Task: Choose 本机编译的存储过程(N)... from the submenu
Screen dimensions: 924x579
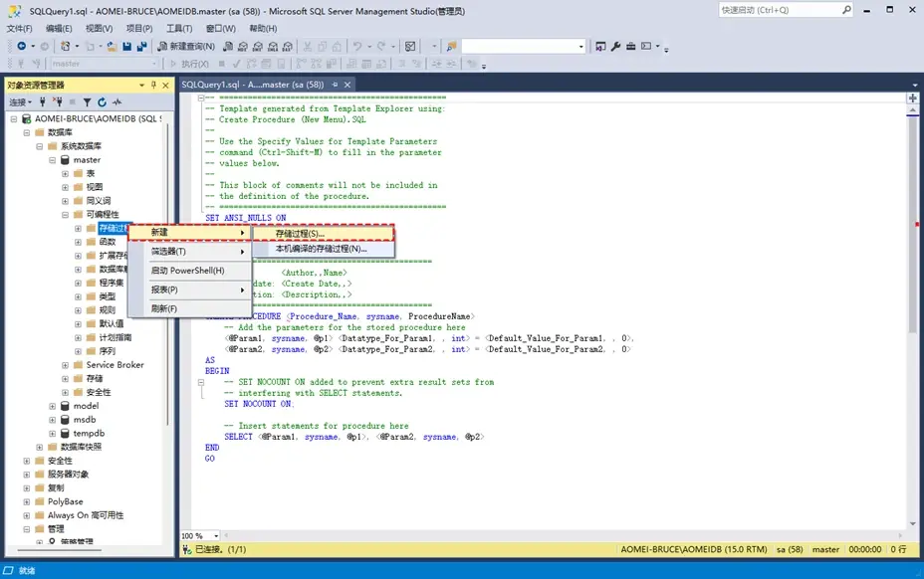Action: click(x=324, y=249)
